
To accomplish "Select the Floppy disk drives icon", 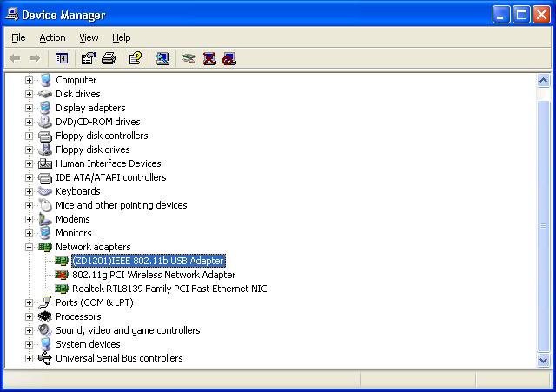I will tap(45, 149).
